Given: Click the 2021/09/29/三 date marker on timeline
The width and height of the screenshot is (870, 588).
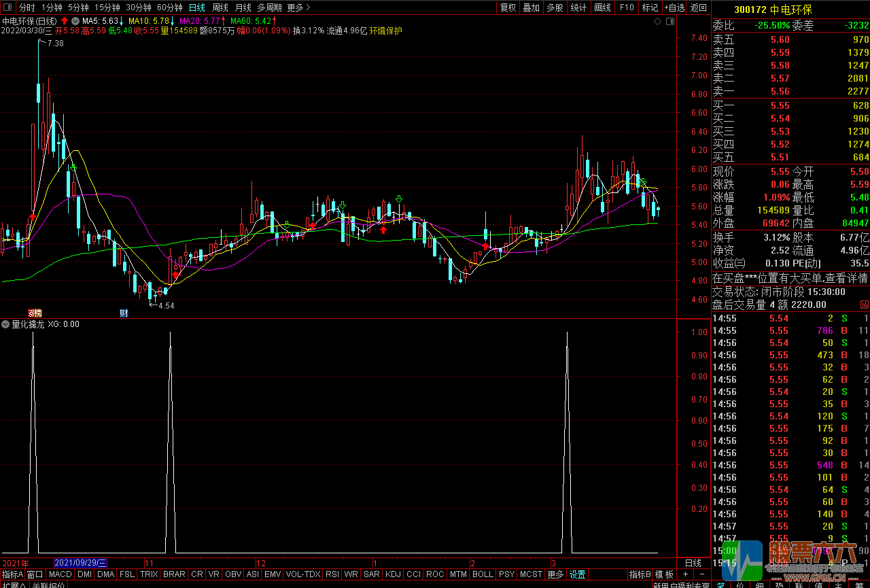Looking at the screenshot, I should pos(80,563).
